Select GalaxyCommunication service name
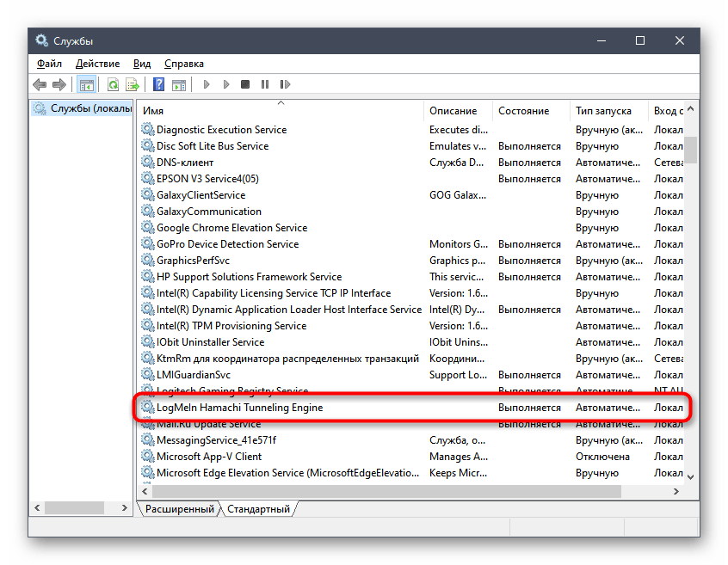The width and height of the screenshot is (728, 565). pyautogui.click(x=209, y=211)
